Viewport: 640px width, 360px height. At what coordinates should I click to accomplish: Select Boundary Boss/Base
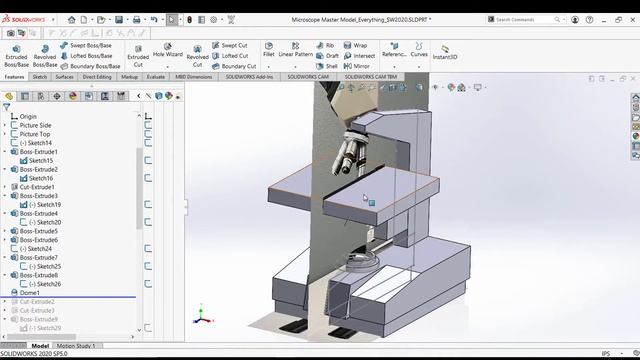pos(90,66)
